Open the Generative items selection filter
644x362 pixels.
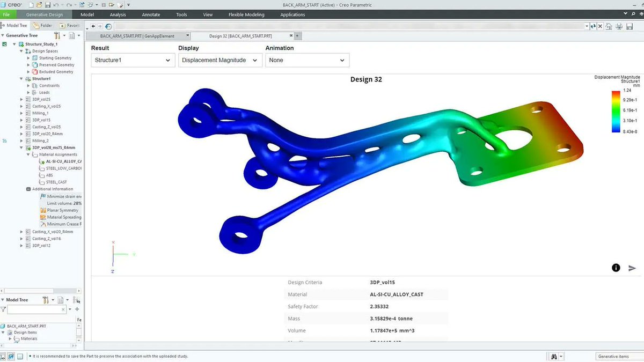[619, 356]
